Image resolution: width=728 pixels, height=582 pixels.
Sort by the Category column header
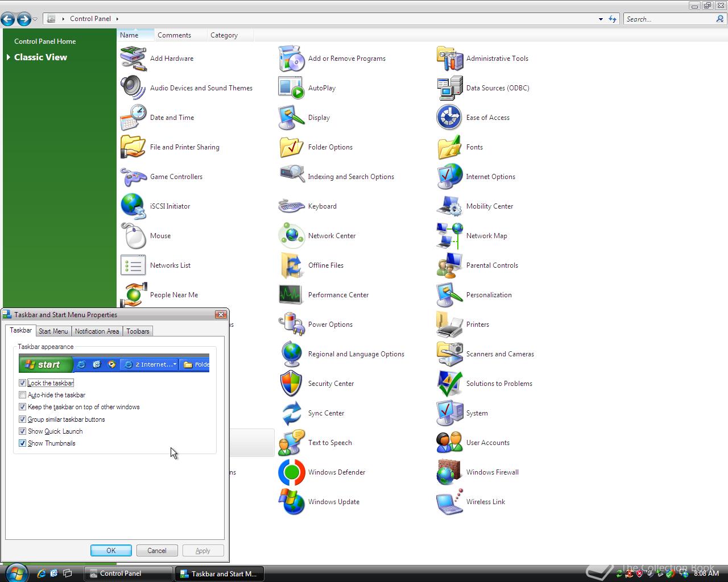(230, 35)
